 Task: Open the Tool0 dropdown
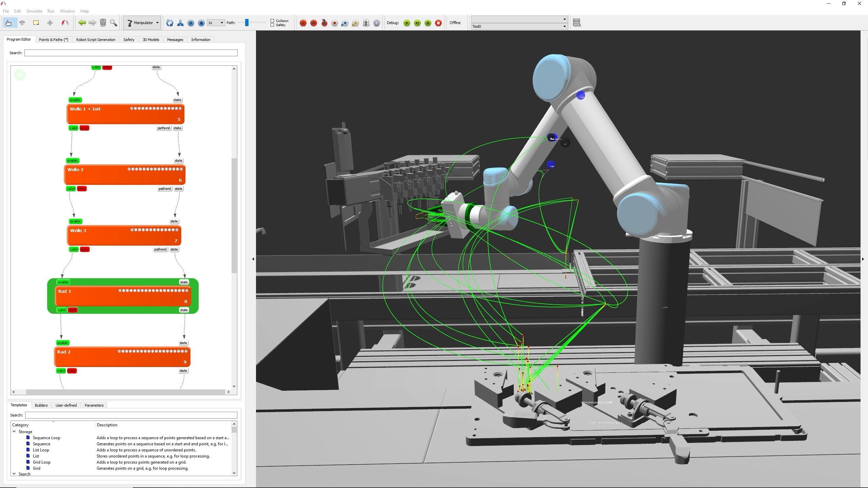519,26
